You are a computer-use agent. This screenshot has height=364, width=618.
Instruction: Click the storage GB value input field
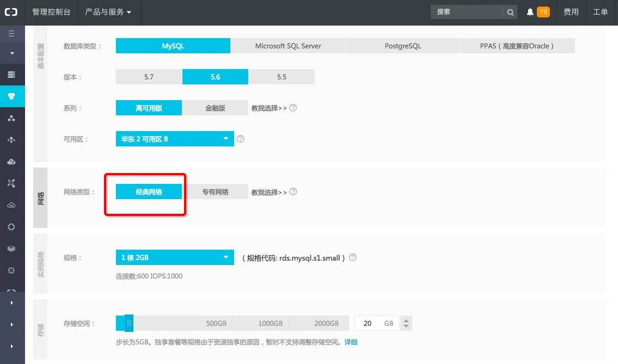point(376,323)
